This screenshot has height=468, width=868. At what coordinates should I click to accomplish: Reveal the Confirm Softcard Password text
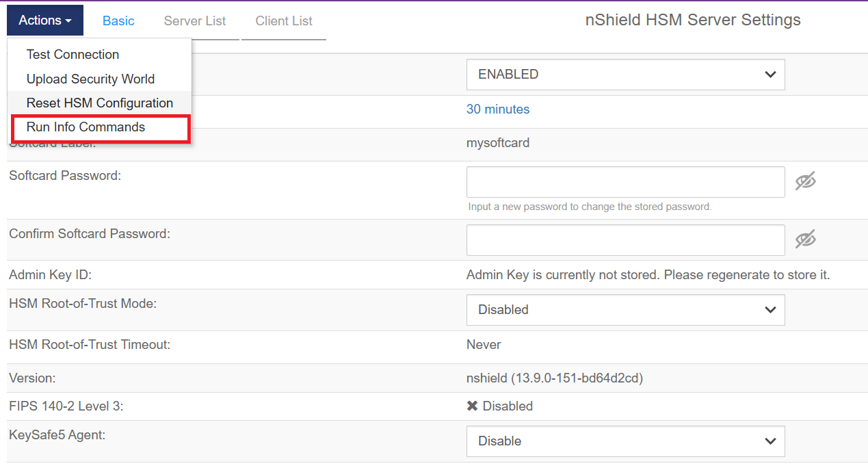click(806, 239)
